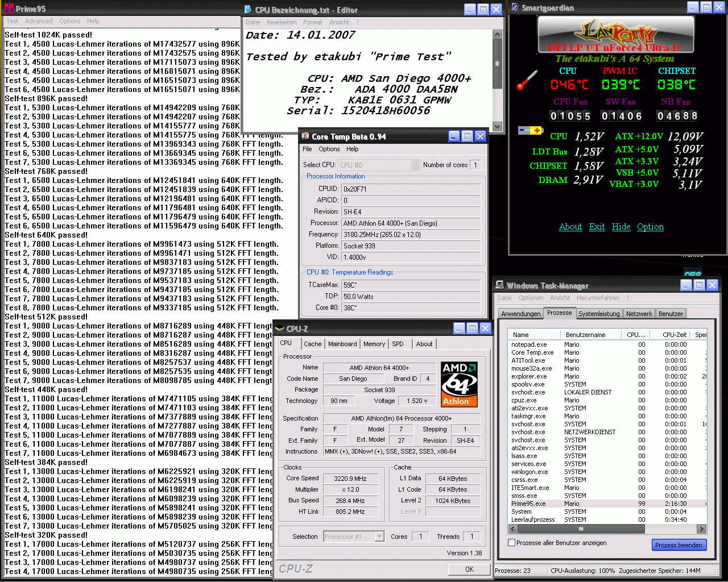Viewport: 728px width, 582px height.
Task: Click the Prime95 title bar icon
Action: pyautogui.click(x=9, y=9)
